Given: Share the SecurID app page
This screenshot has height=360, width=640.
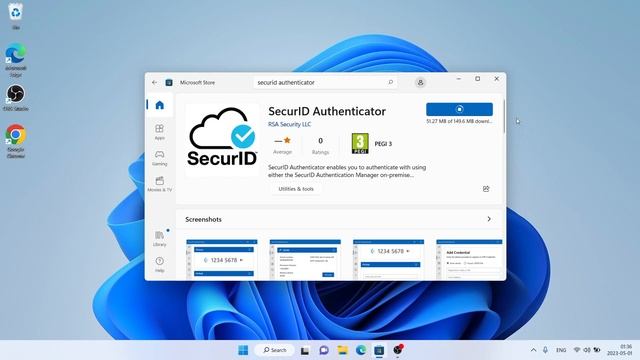Looking at the screenshot, I should tap(486, 189).
